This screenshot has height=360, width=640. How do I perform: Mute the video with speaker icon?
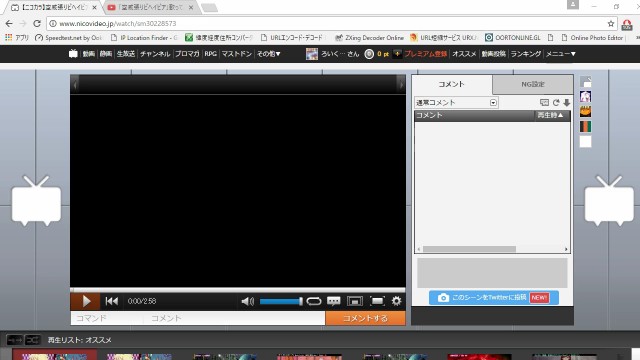tap(247, 301)
